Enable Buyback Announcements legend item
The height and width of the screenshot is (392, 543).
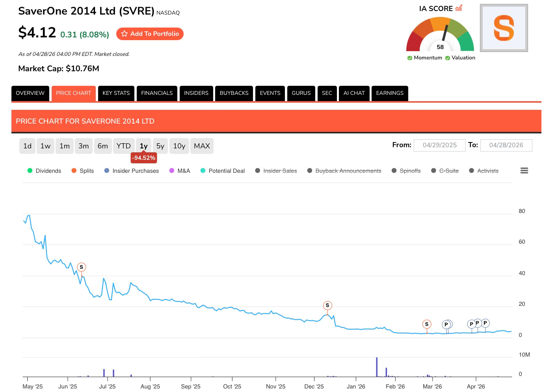[x=344, y=171]
